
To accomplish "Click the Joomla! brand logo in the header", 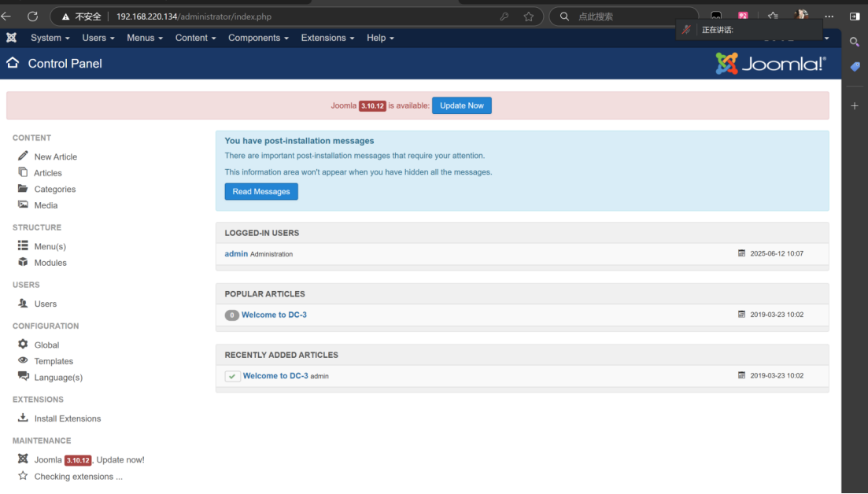I will [771, 64].
